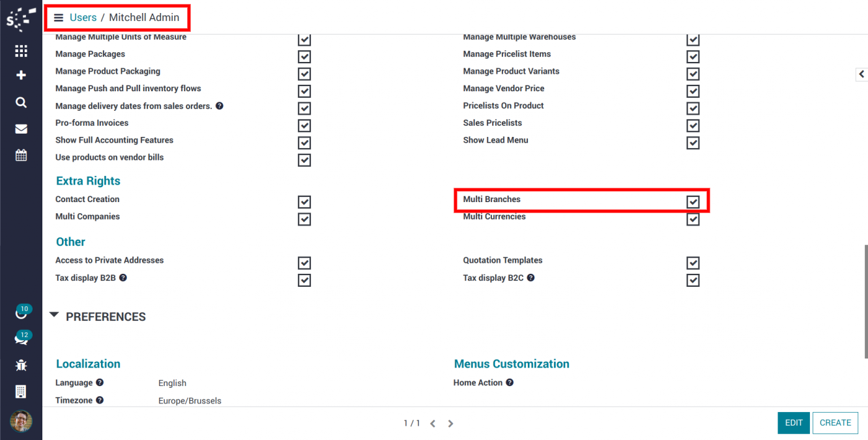Open activities icon with badge 10
This screenshot has width=868, height=440.
pyautogui.click(x=21, y=313)
